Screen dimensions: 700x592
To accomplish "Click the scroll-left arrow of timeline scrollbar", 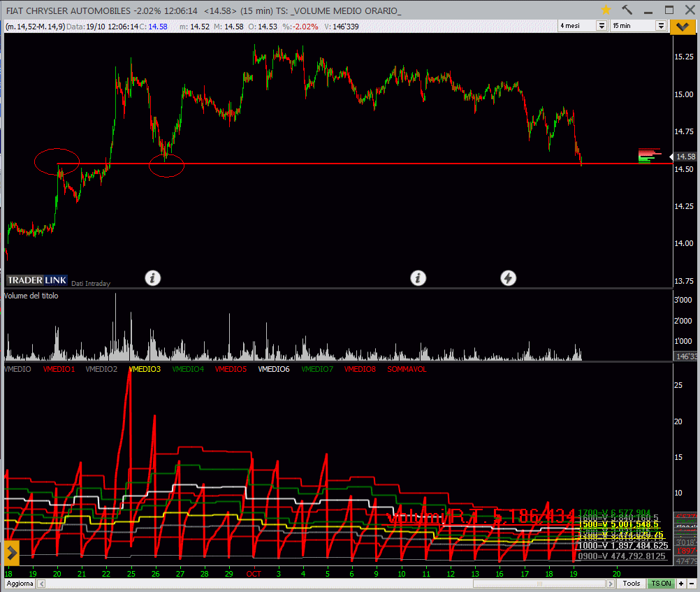I will pyautogui.click(x=41, y=584).
